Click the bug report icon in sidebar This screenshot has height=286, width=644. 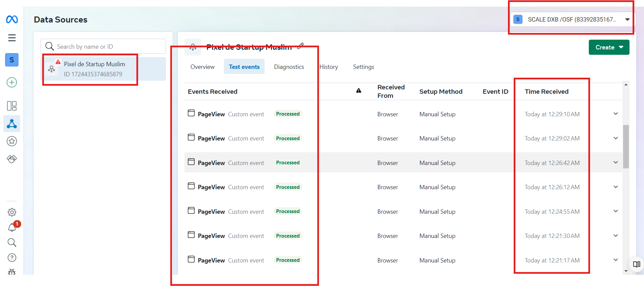pyautogui.click(x=12, y=272)
